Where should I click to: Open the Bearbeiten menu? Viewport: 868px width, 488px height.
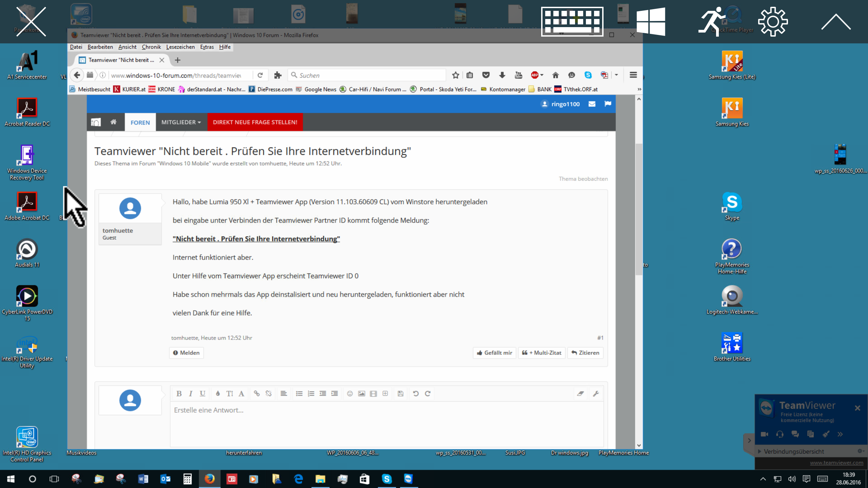[x=100, y=47]
